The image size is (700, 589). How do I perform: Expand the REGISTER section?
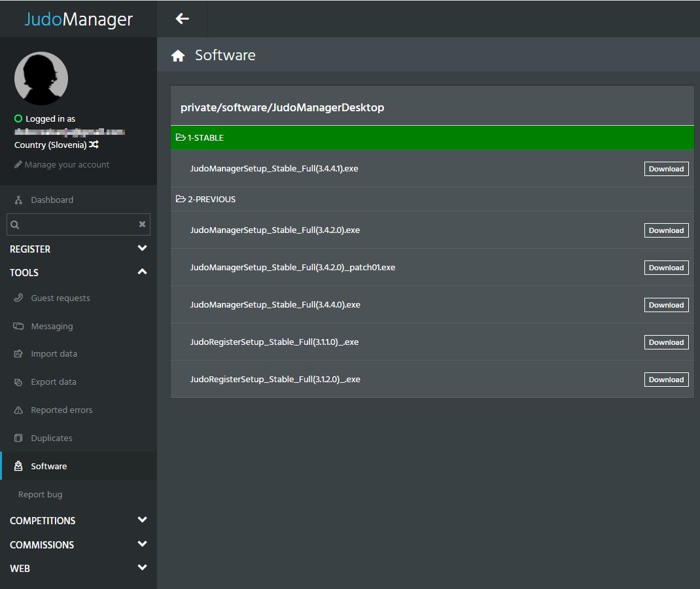pyautogui.click(x=79, y=249)
